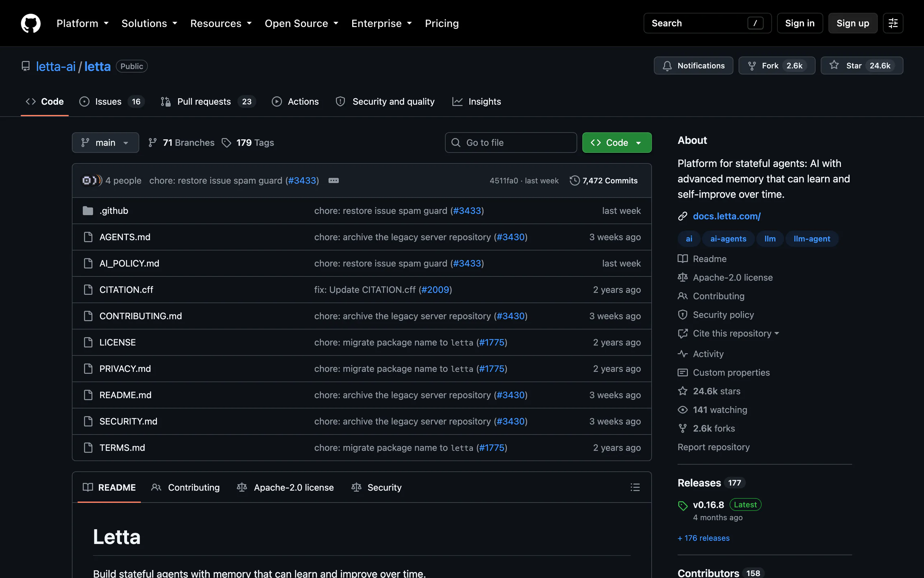
Task: Open the green Code dropdown
Action: (616, 143)
